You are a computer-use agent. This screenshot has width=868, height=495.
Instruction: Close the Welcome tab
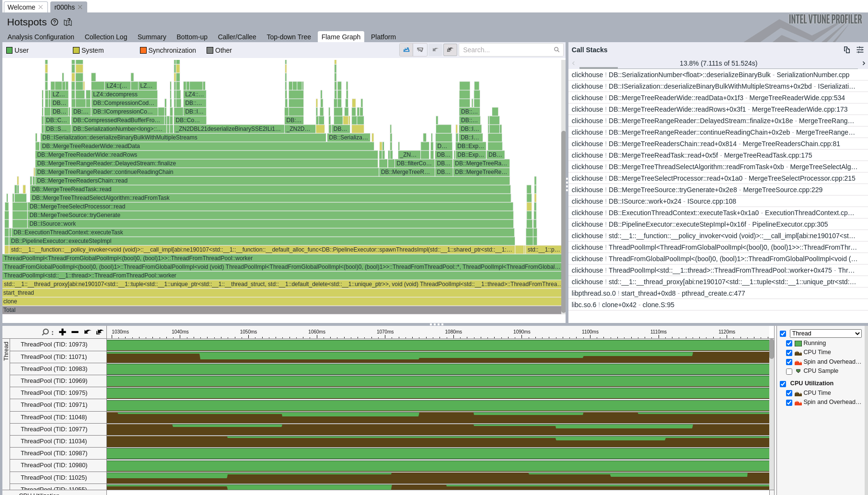coord(41,7)
